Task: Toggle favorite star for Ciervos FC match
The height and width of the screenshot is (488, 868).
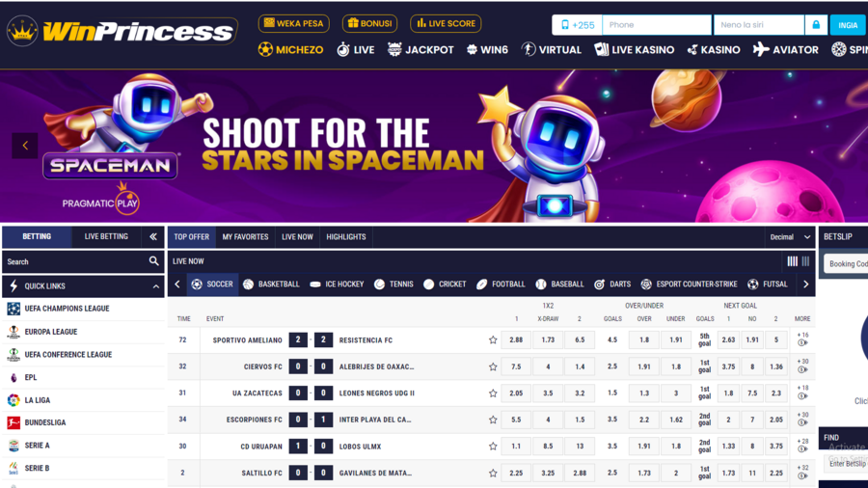Action: pyautogui.click(x=493, y=366)
